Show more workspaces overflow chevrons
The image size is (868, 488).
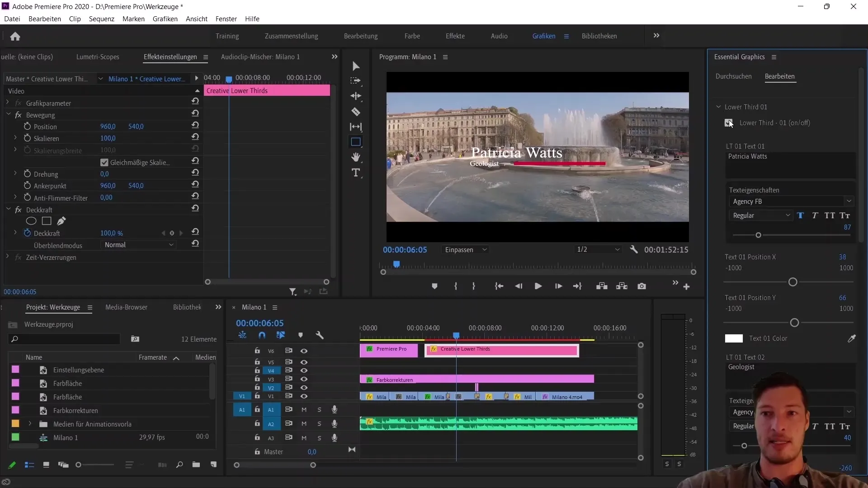[656, 36]
